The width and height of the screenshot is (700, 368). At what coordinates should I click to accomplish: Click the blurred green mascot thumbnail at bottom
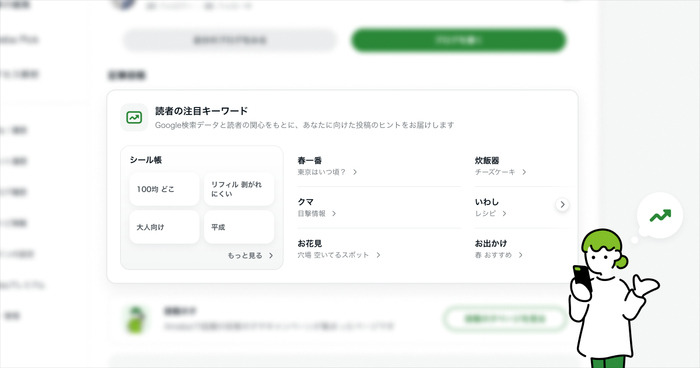[136, 319]
